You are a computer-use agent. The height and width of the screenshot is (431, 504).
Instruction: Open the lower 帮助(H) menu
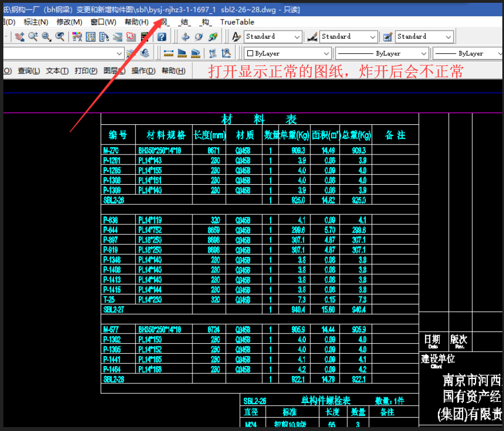click(x=173, y=71)
